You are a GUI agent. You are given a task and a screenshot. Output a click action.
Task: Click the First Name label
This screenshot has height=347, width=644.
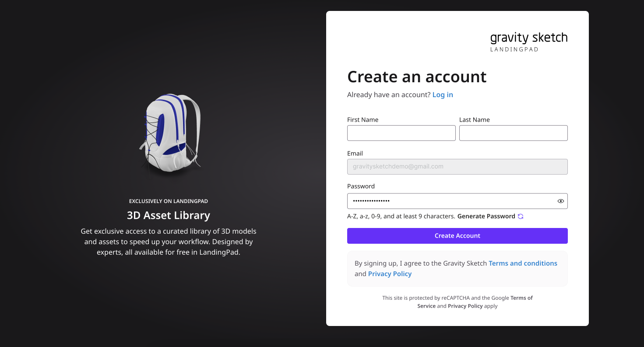click(x=362, y=120)
